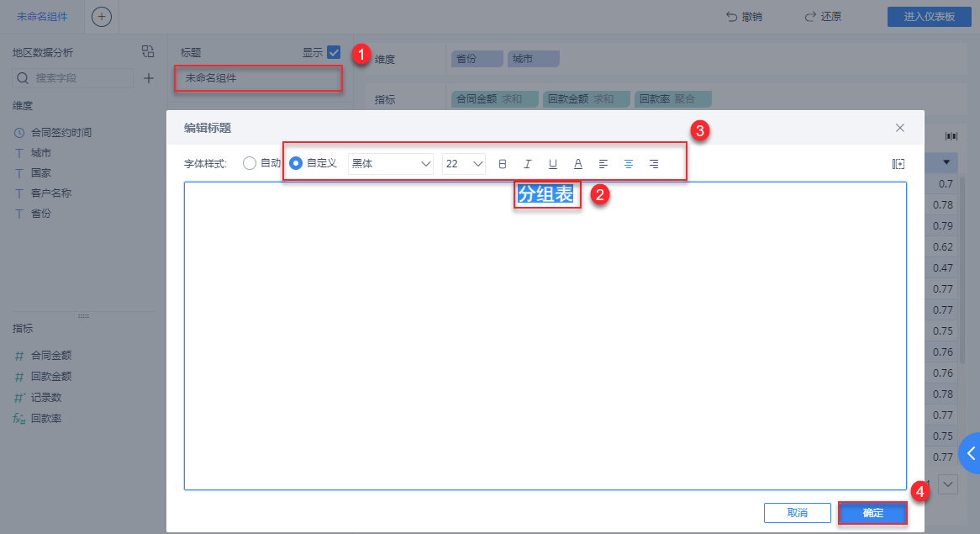Open the table header sort dropdown arrow
The image size is (980, 534).
946,162
